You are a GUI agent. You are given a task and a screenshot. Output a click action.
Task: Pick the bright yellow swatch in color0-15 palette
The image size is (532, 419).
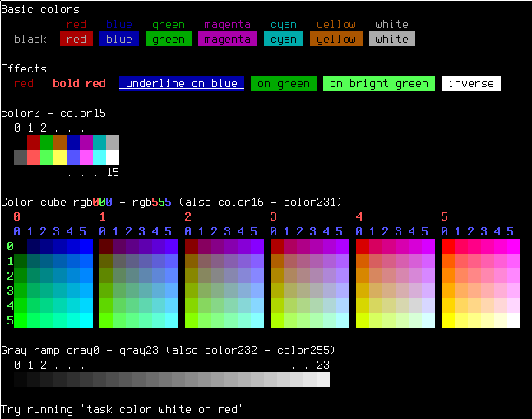point(60,157)
